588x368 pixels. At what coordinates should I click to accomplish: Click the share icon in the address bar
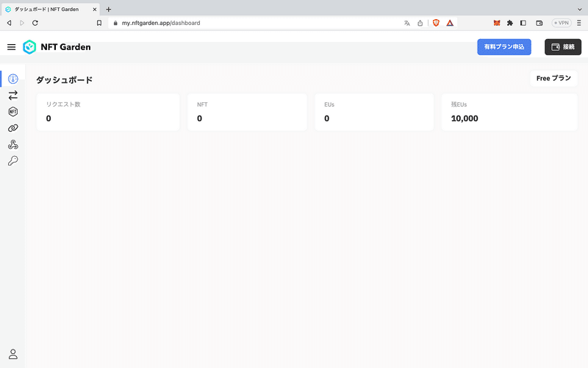click(420, 23)
